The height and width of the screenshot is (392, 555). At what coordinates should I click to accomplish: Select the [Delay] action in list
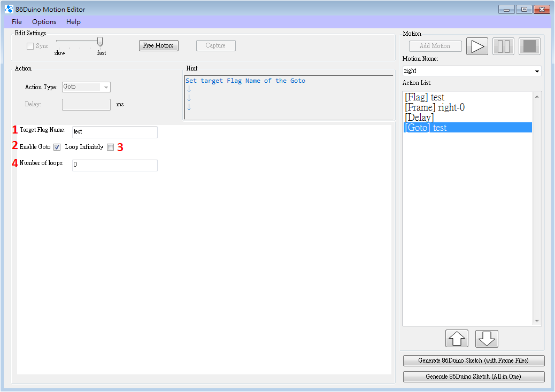[467, 117]
